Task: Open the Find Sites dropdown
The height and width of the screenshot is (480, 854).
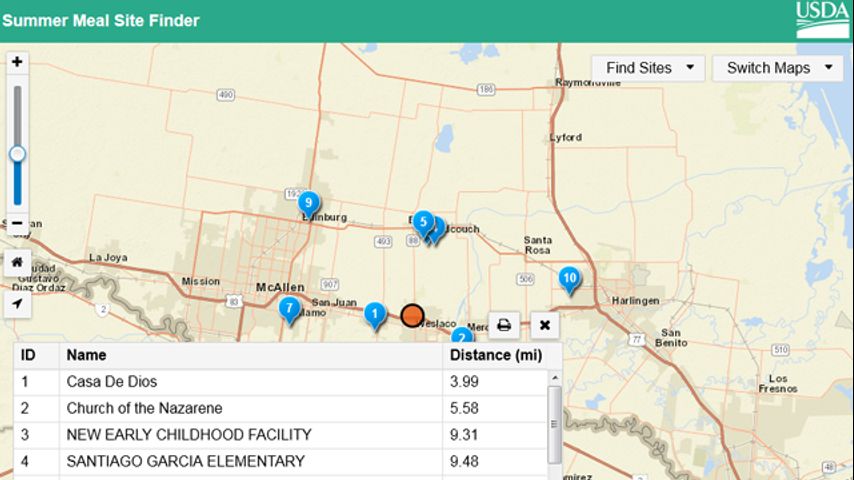Action: [x=649, y=68]
